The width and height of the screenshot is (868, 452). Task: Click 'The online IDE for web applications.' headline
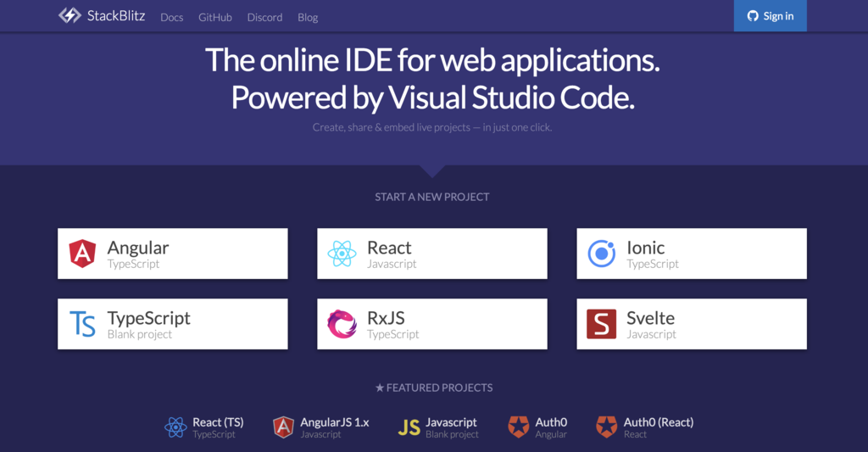click(x=432, y=60)
